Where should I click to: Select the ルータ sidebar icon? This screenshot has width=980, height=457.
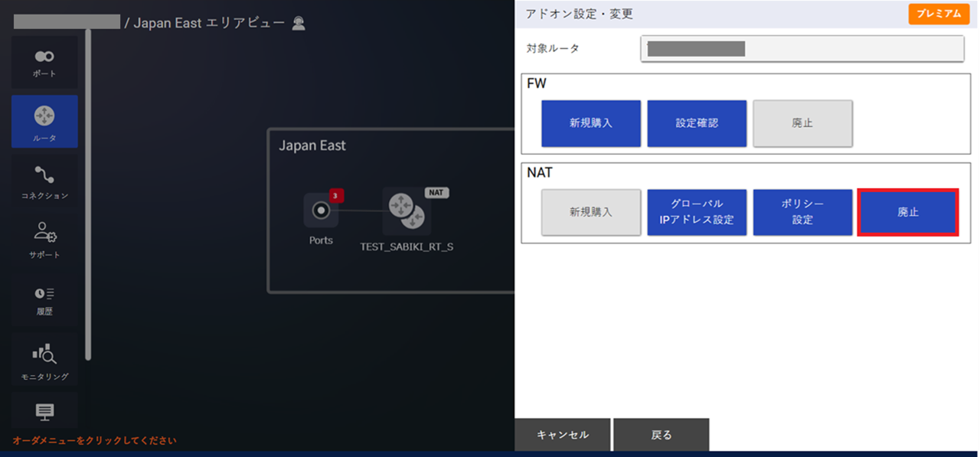point(44,122)
